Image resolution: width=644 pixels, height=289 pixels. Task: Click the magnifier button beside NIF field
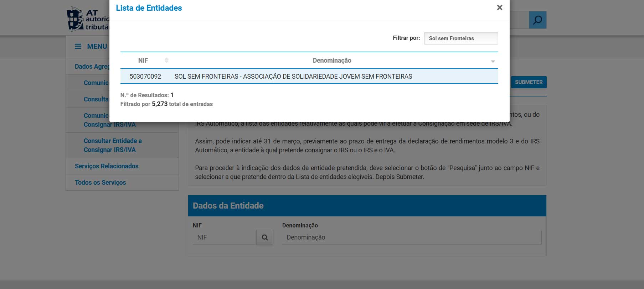point(264,237)
